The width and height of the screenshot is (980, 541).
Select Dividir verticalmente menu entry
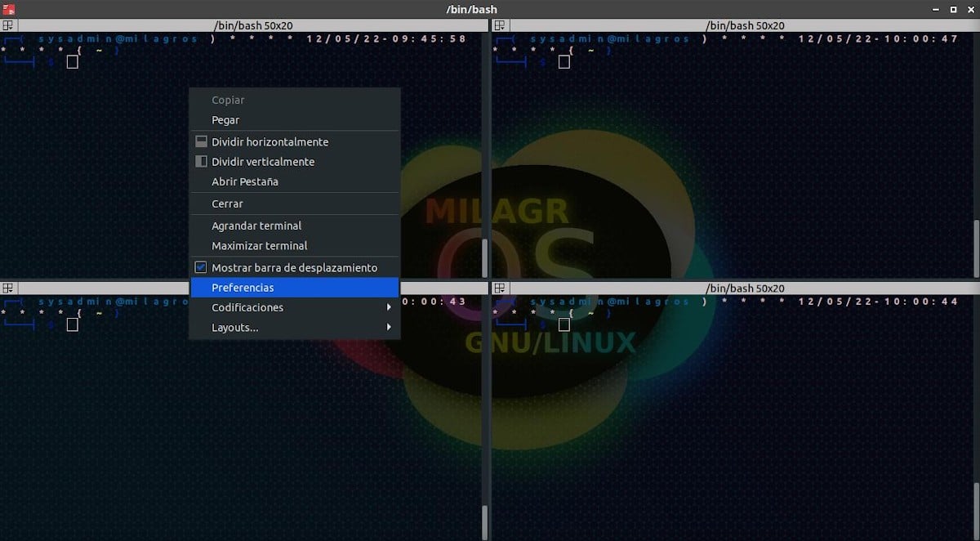tap(295, 162)
